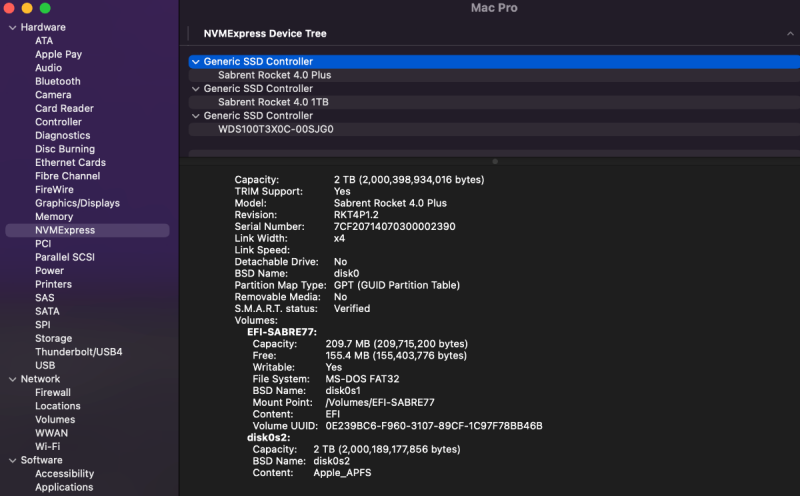Select Wi-Fi under Network
800x496 pixels.
[x=47, y=446]
